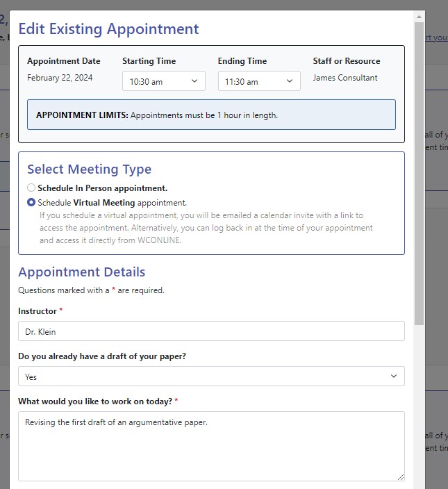The width and height of the screenshot is (448, 489).
Task: Select the Virtual Meeting radio button
Action: [31, 203]
